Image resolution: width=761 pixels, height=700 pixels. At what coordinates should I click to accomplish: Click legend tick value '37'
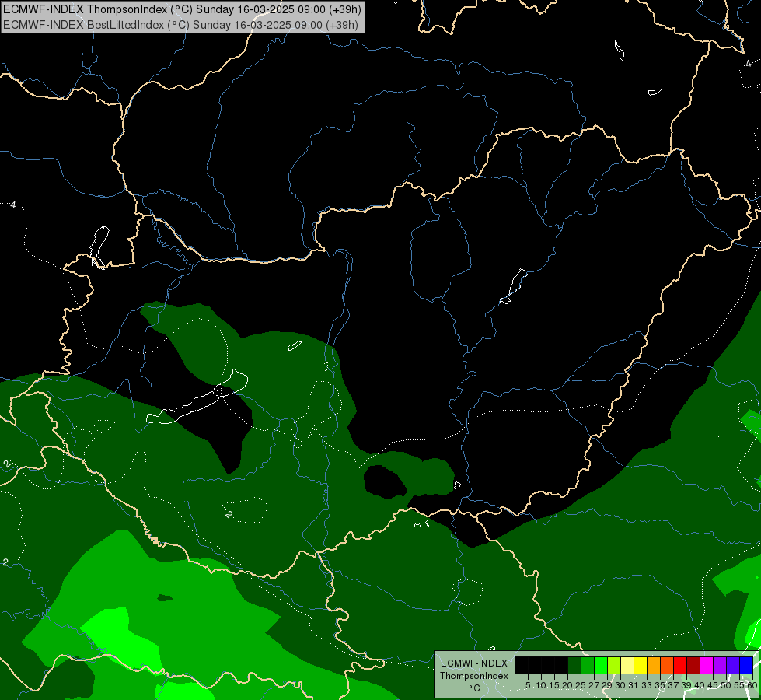click(673, 685)
